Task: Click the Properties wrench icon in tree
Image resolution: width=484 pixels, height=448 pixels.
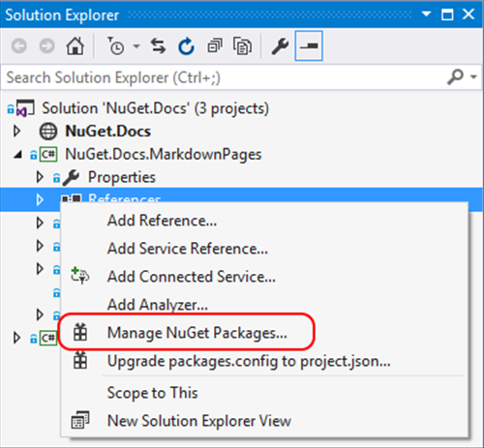Action: 71,177
